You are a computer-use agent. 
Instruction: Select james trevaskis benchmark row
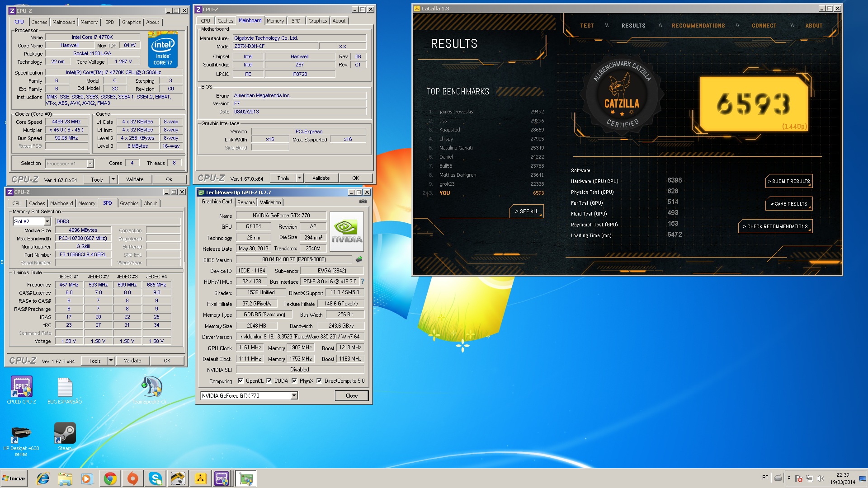tap(486, 112)
